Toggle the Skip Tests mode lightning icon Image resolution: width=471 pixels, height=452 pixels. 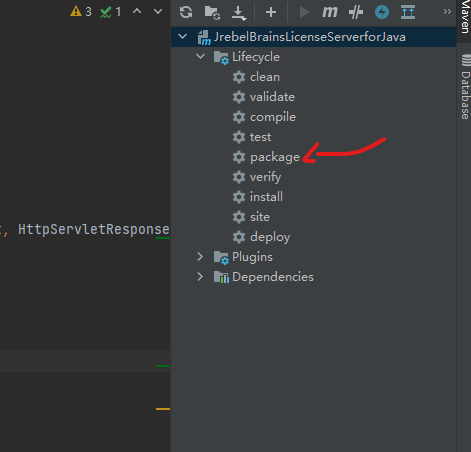pyautogui.click(x=382, y=12)
